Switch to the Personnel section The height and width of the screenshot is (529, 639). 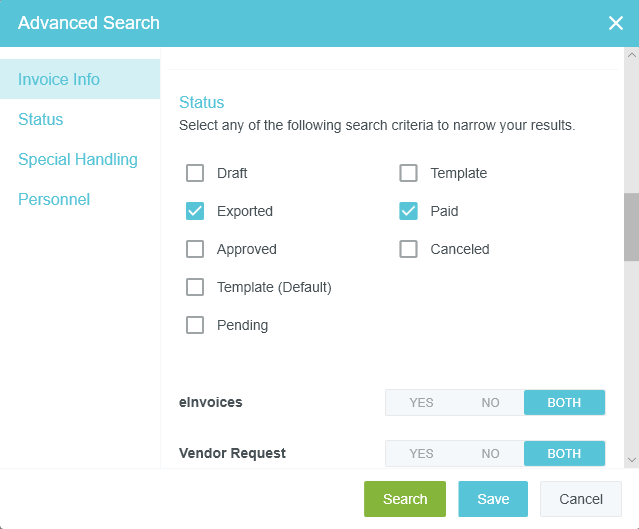54,199
